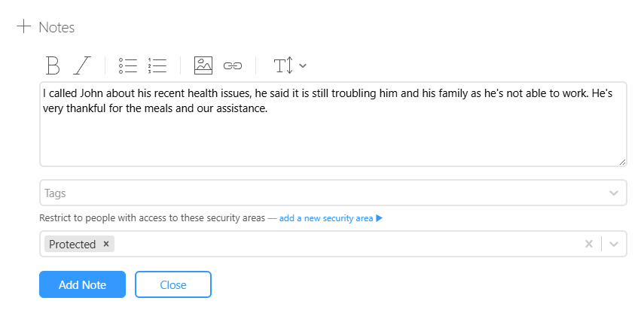Expand the text size options chevron

click(x=303, y=65)
